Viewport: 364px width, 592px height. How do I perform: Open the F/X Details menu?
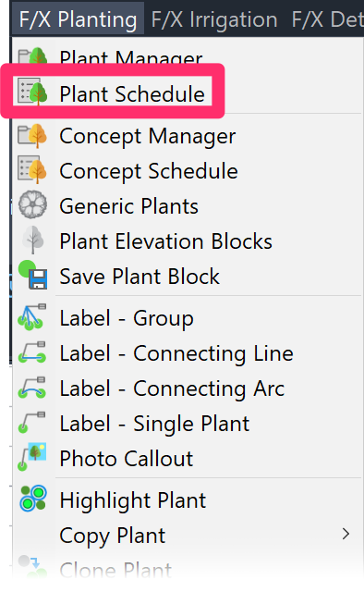pyautogui.click(x=327, y=19)
